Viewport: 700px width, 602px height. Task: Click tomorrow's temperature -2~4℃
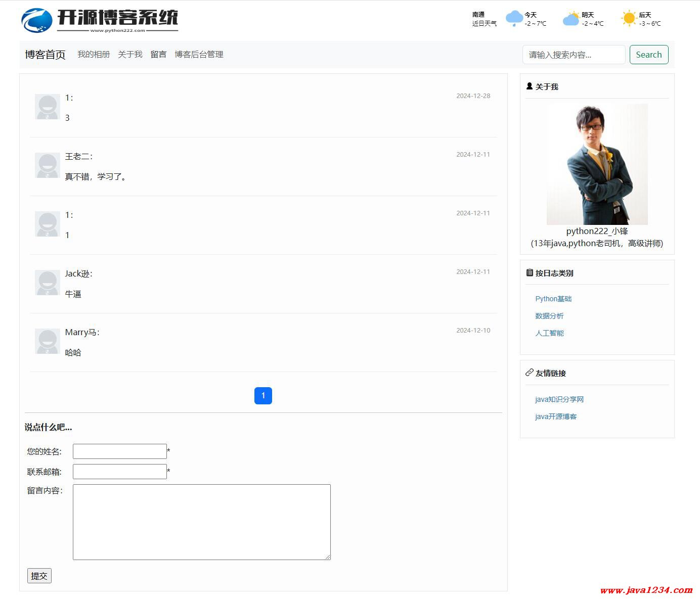coord(592,23)
